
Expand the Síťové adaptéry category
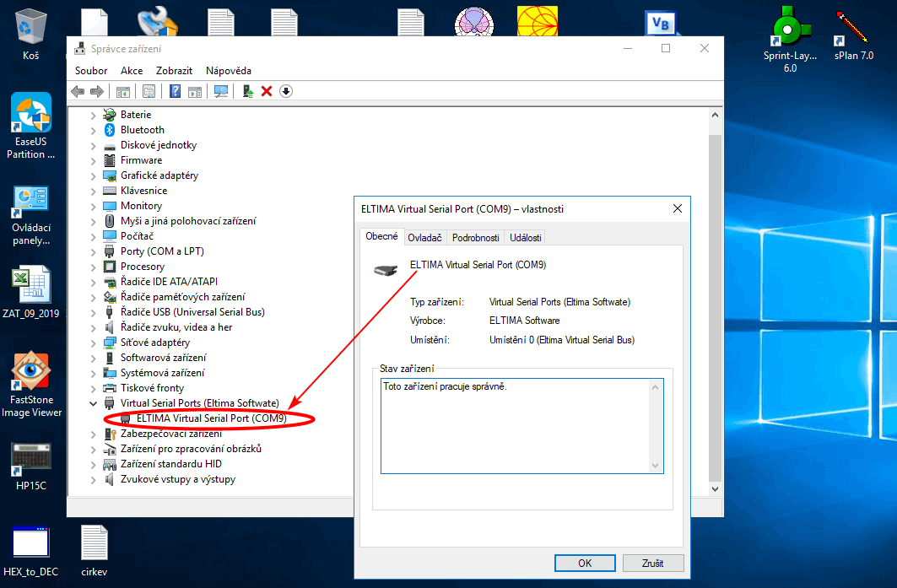point(94,343)
